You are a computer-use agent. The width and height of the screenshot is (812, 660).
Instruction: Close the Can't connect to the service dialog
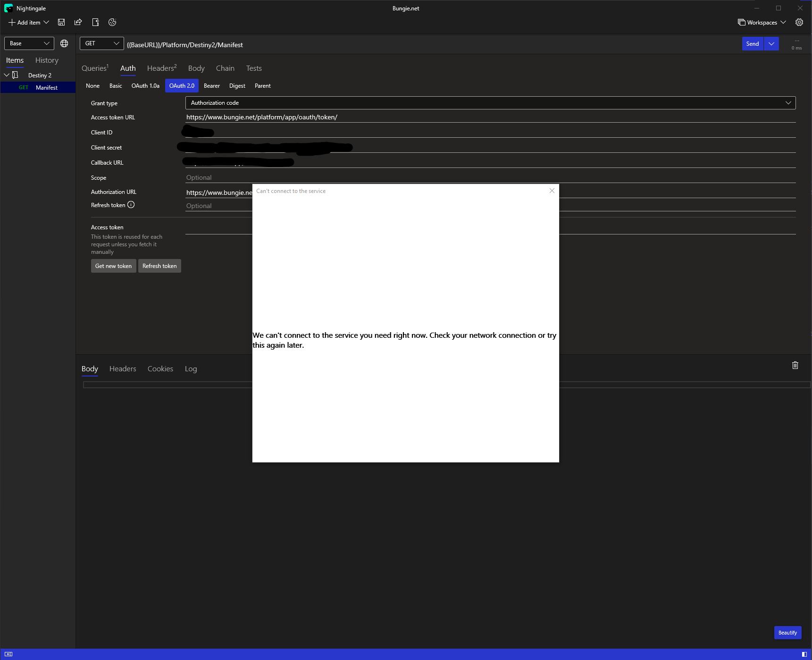pos(552,191)
